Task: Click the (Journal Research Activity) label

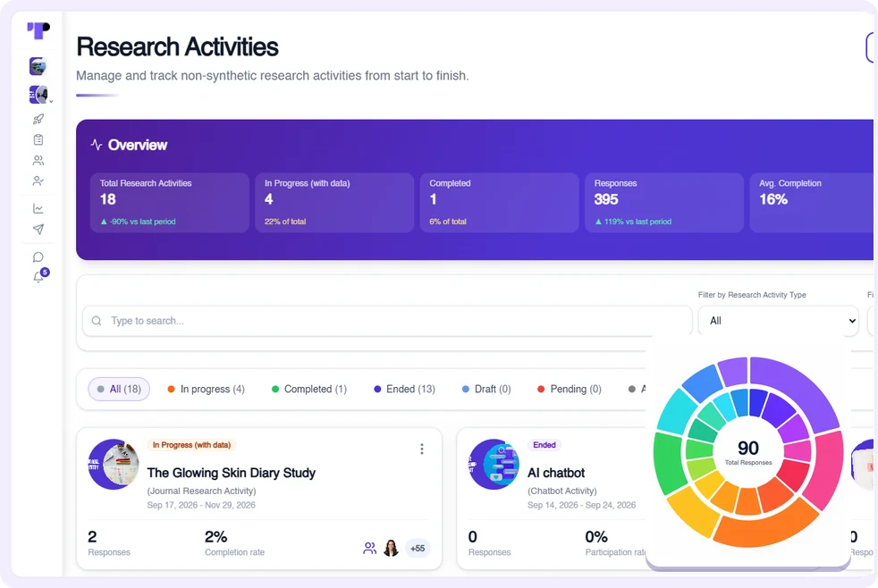Action: click(x=201, y=491)
